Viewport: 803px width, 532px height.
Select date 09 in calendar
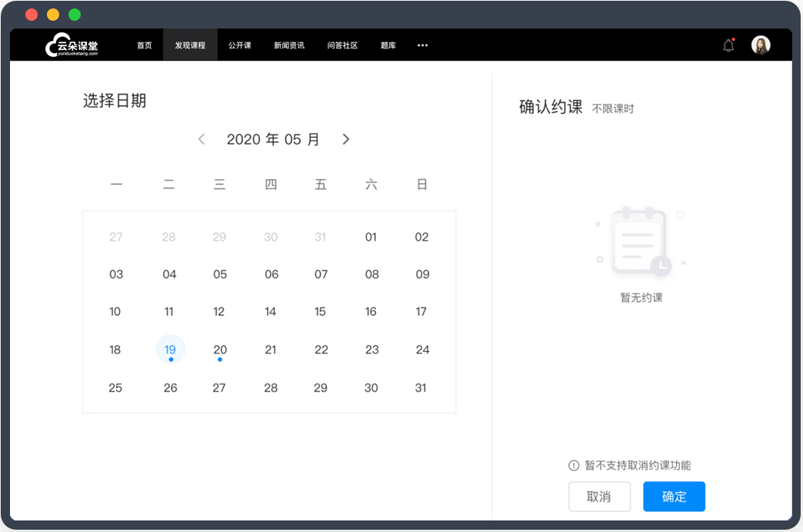(422, 274)
